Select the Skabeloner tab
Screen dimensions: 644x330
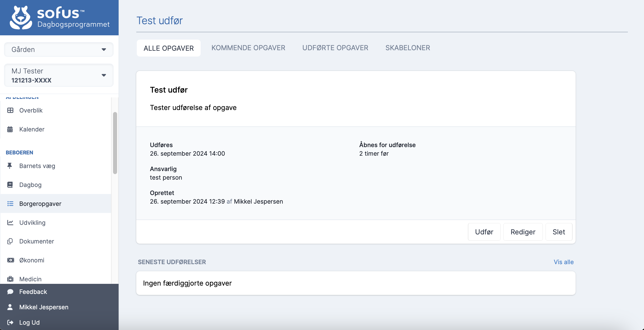[x=408, y=48]
